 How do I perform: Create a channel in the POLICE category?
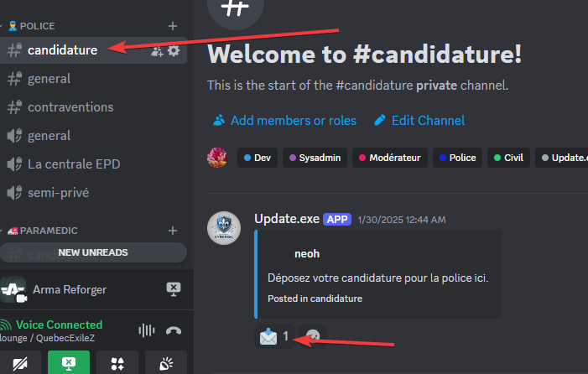click(x=173, y=26)
